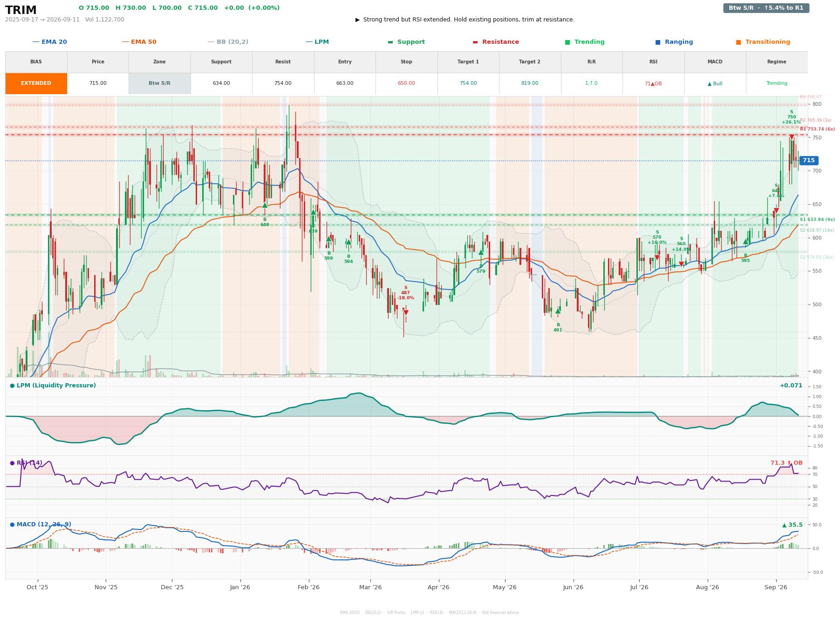
Task: Click the sell marker S 560 +14.0%
Action: [681, 264]
